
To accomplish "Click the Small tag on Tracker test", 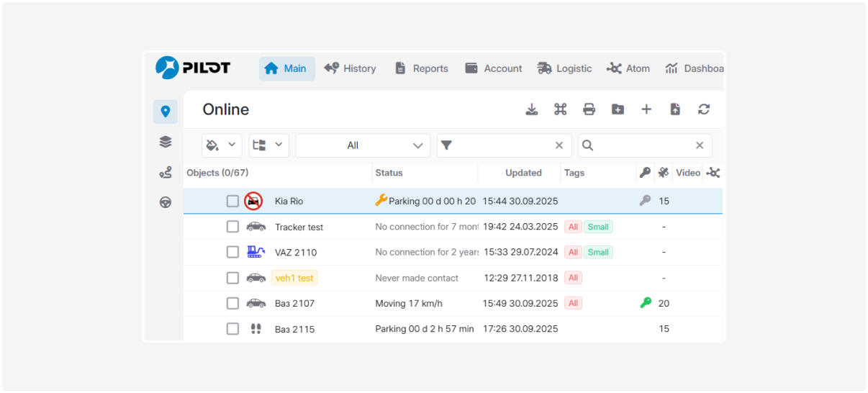I will (598, 227).
